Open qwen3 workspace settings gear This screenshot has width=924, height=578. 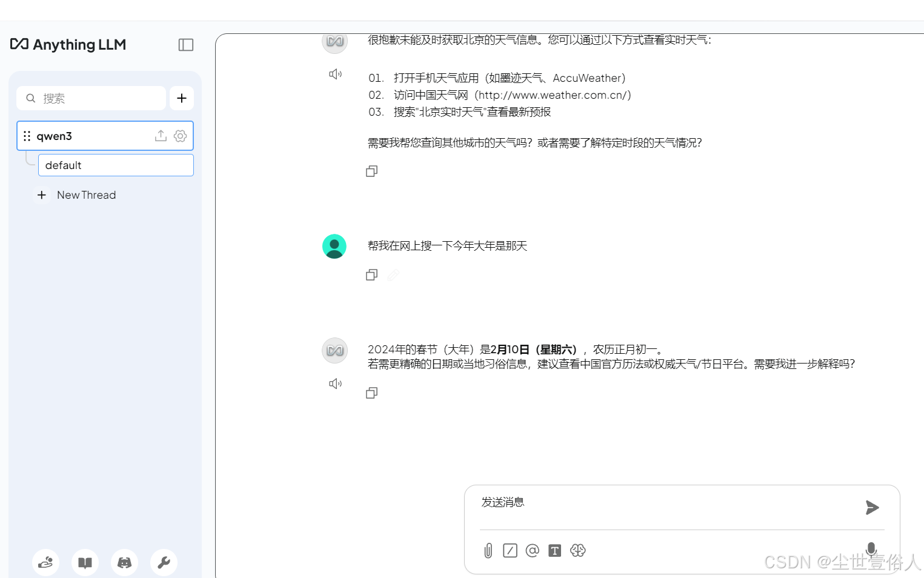click(x=180, y=136)
